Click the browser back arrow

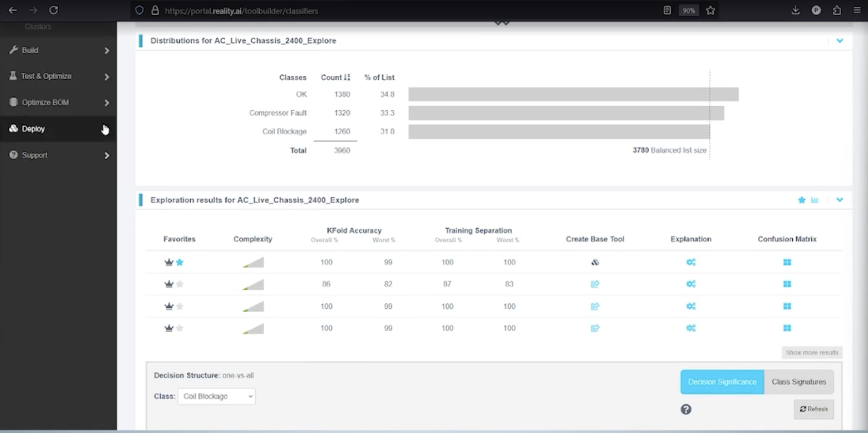click(x=13, y=10)
